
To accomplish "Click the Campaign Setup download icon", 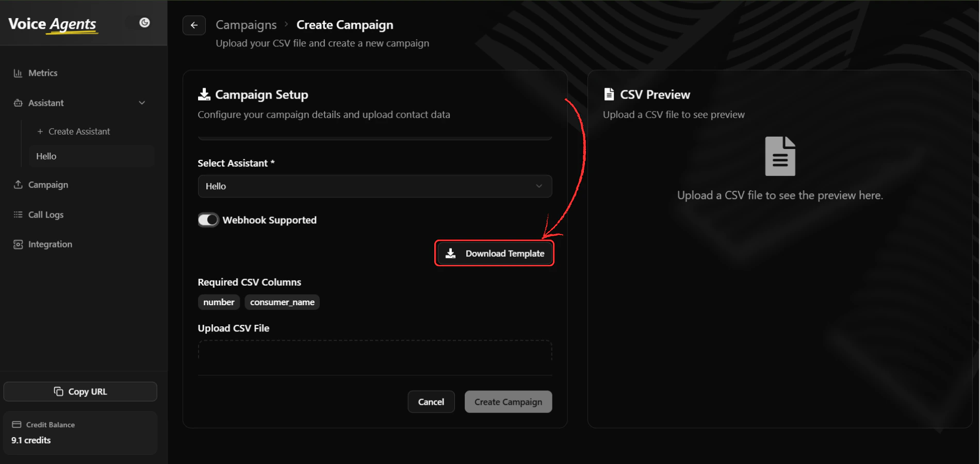I will 204,94.
